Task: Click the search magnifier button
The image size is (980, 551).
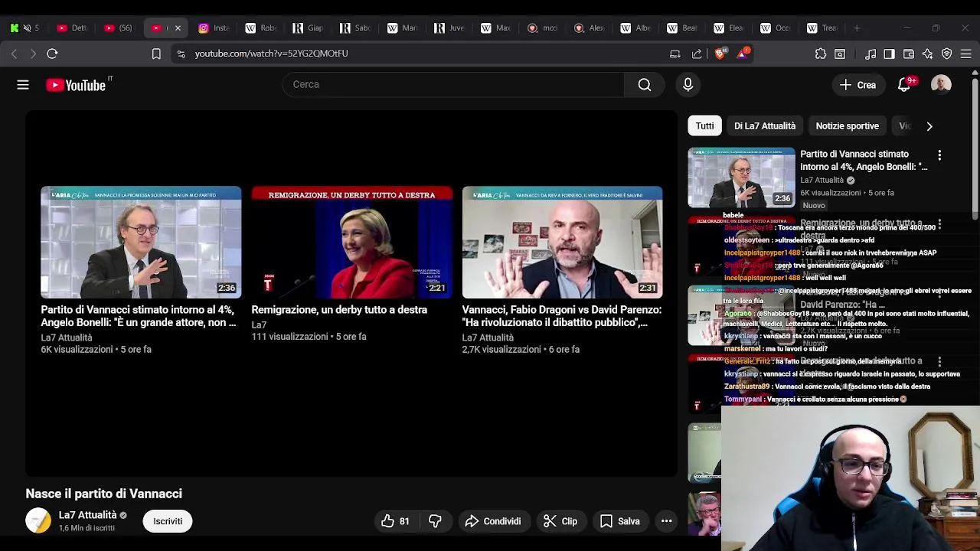Action: coord(645,85)
